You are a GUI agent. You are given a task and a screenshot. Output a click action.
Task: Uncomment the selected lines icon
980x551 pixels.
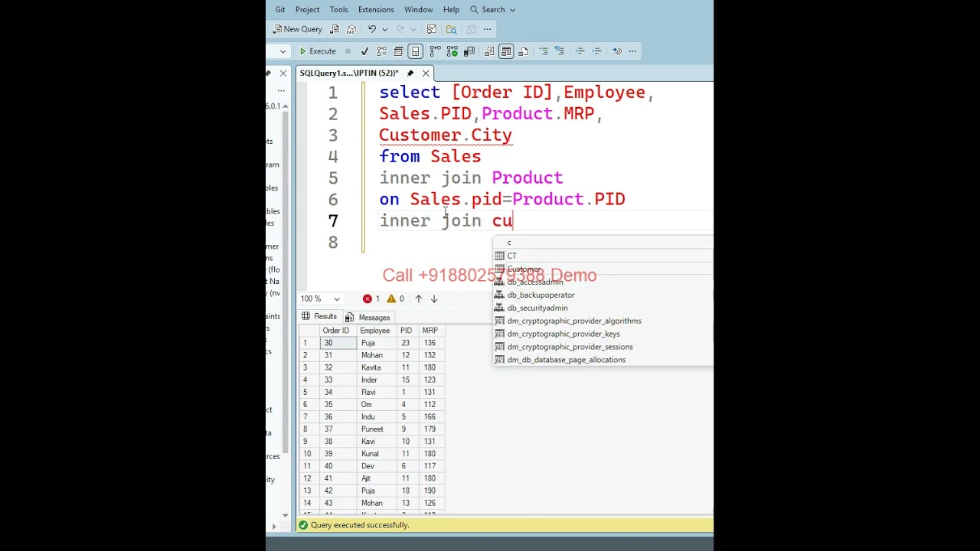[x=560, y=51]
